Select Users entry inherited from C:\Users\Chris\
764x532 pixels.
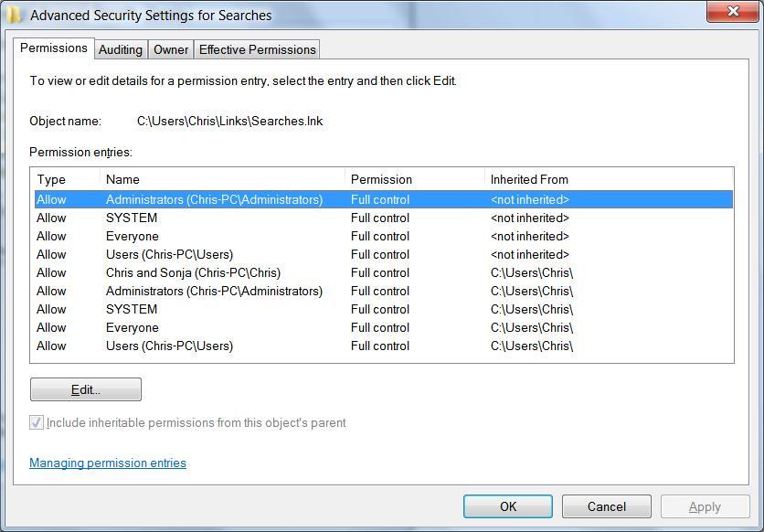coord(169,346)
